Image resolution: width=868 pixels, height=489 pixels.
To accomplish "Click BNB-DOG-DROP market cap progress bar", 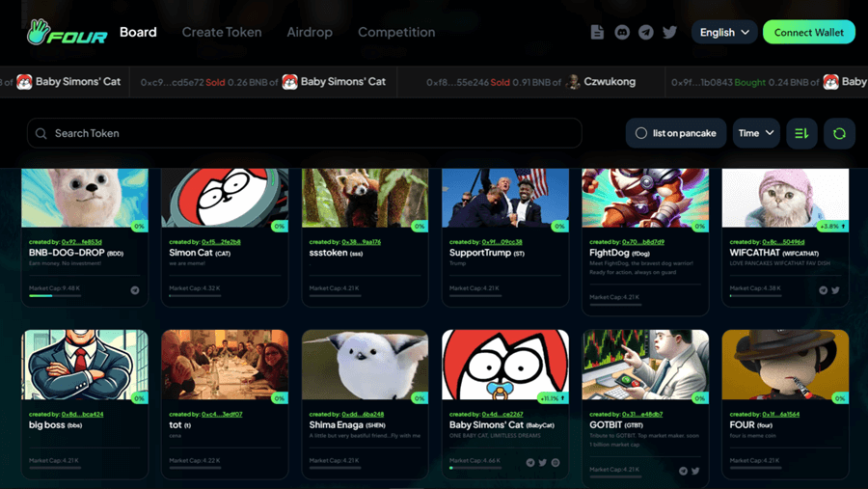I will coord(55,296).
